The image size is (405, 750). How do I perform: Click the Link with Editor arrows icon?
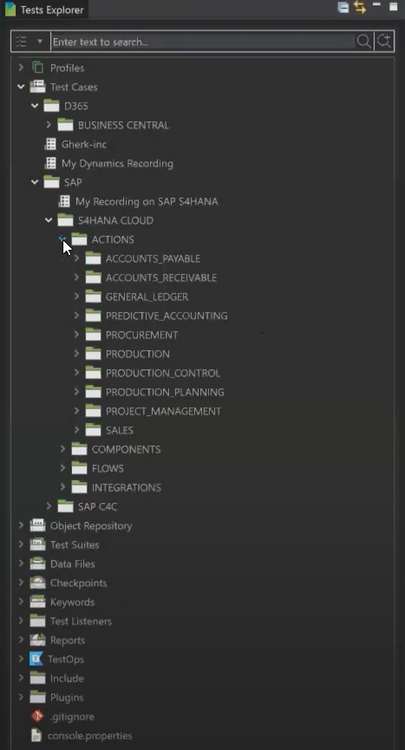click(360, 7)
